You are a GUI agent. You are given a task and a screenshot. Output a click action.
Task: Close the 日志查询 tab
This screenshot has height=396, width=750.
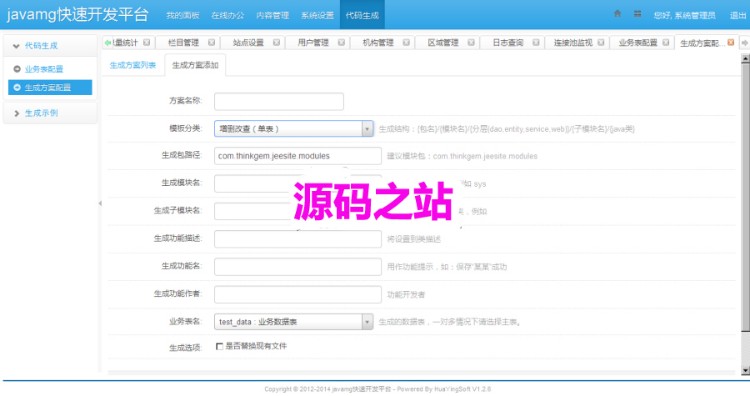click(x=536, y=43)
